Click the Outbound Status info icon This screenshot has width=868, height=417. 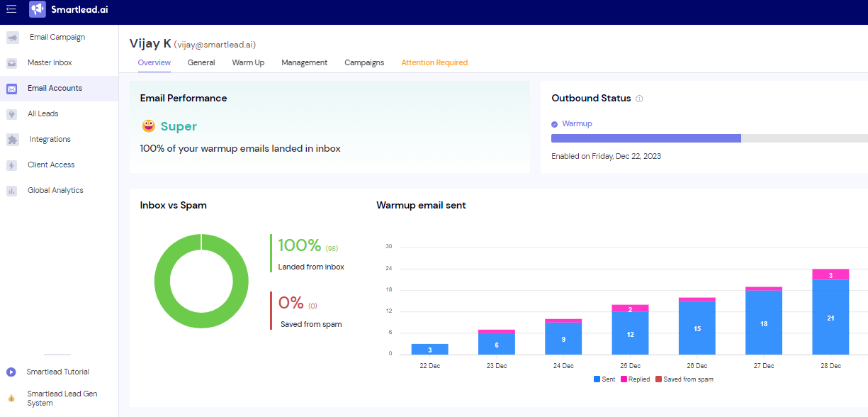pyautogui.click(x=639, y=99)
